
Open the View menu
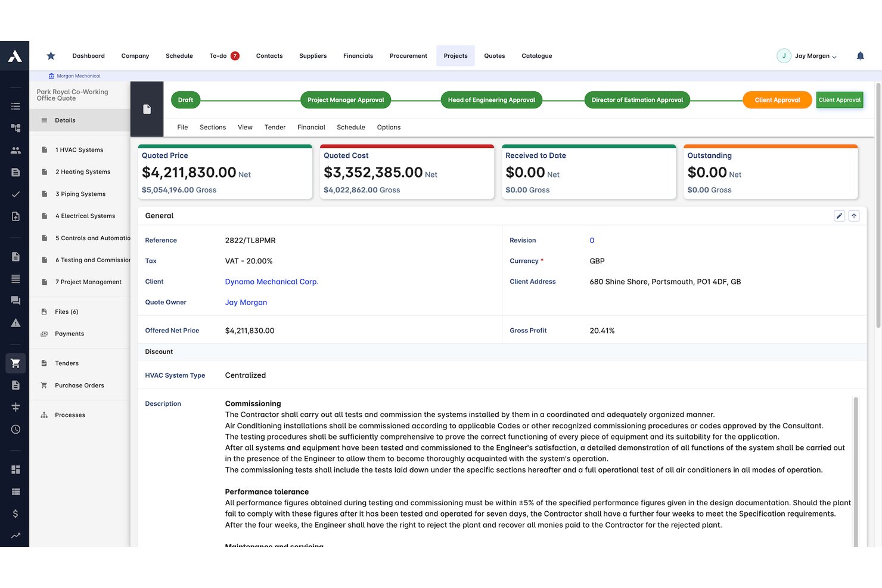(x=245, y=127)
